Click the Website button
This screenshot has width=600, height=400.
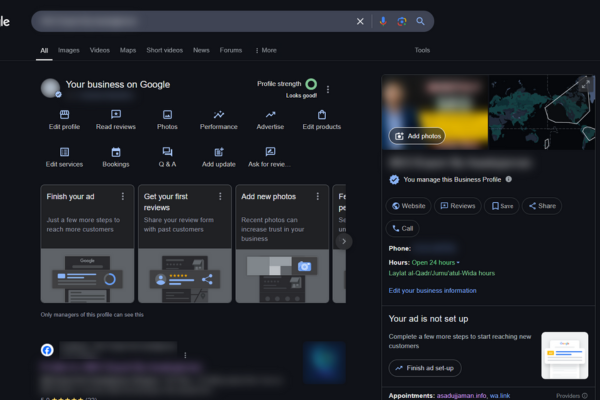click(408, 206)
